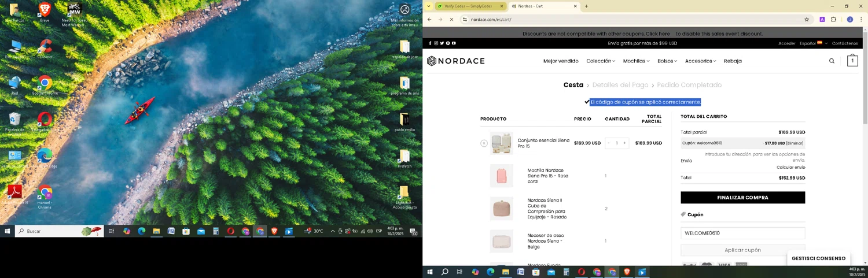This screenshot has width=868, height=278.
Task: Close the Verify Codes — SimplyCodes tab
Action: click(x=502, y=6)
